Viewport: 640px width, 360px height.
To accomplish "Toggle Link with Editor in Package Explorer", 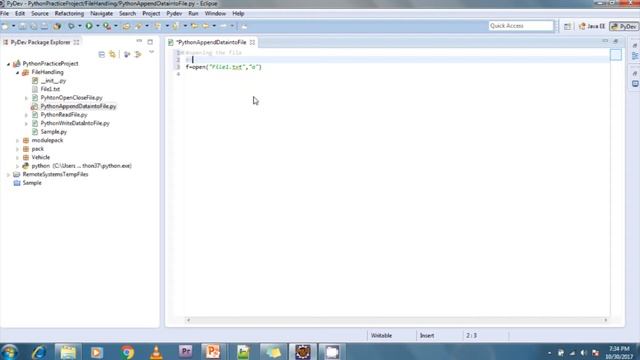I will click(112, 54).
